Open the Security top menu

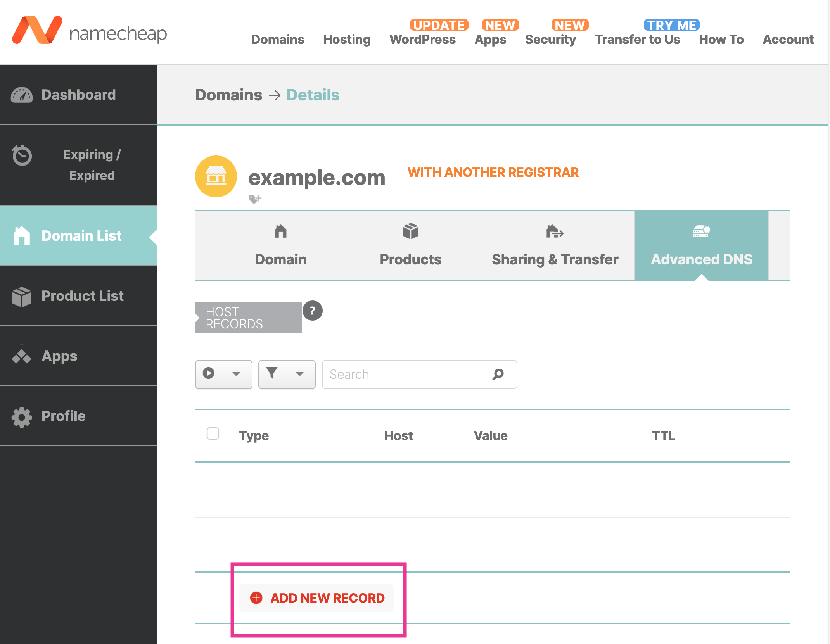(x=550, y=40)
